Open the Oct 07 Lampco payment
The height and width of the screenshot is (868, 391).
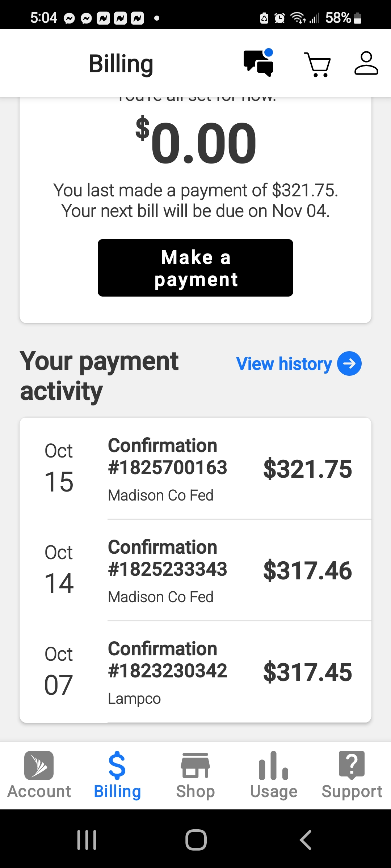tap(195, 672)
